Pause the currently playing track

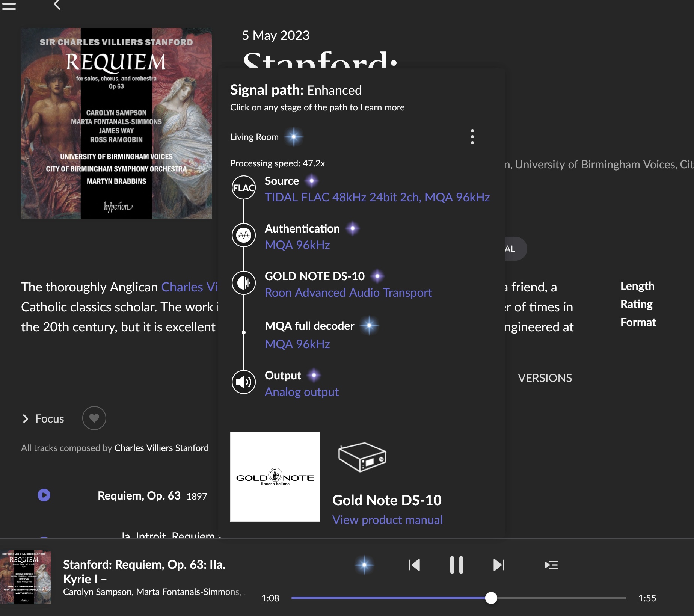pos(456,565)
